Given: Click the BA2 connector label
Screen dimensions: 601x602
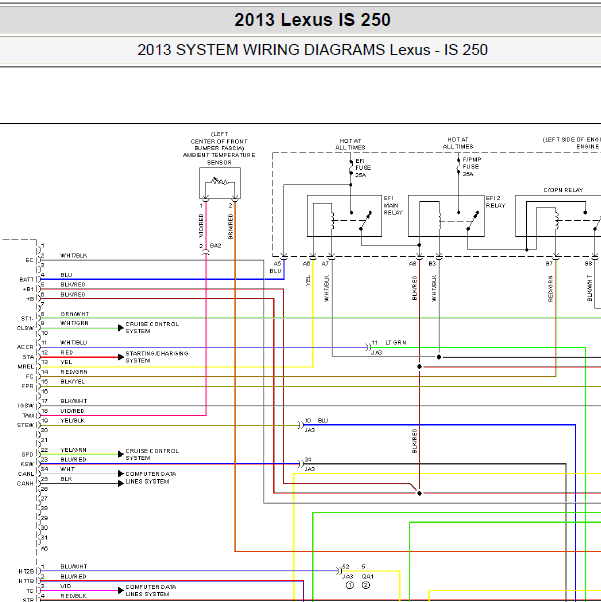Looking at the screenshot, I should [215, 246].
